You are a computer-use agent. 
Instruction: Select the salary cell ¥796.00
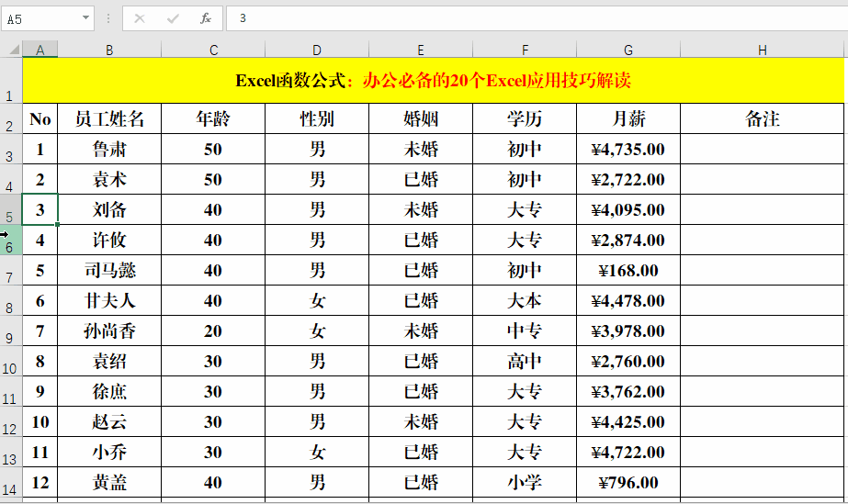tap(628, 481)
